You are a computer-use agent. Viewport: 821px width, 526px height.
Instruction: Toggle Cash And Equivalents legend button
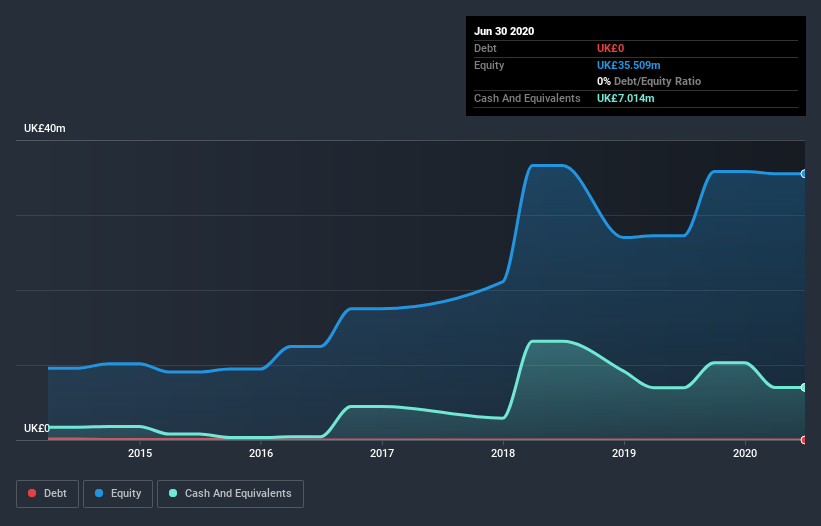tap(230, 494)
